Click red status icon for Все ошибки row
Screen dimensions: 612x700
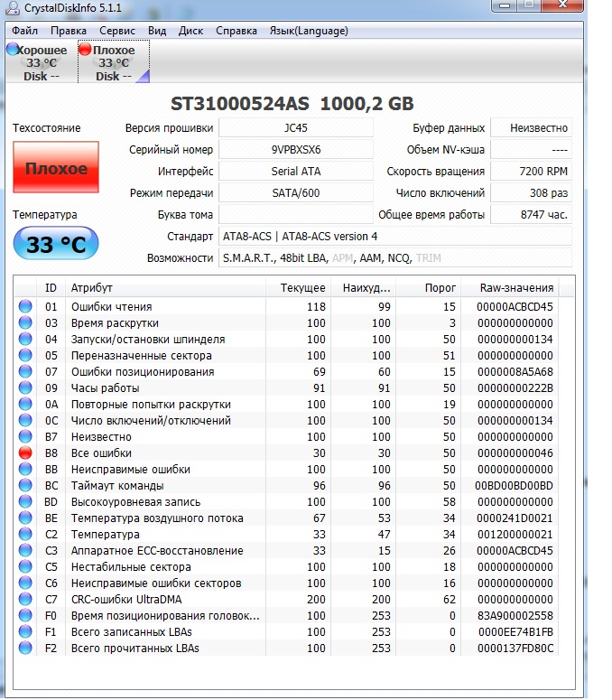pyautogui.click(x=25, y=453)
